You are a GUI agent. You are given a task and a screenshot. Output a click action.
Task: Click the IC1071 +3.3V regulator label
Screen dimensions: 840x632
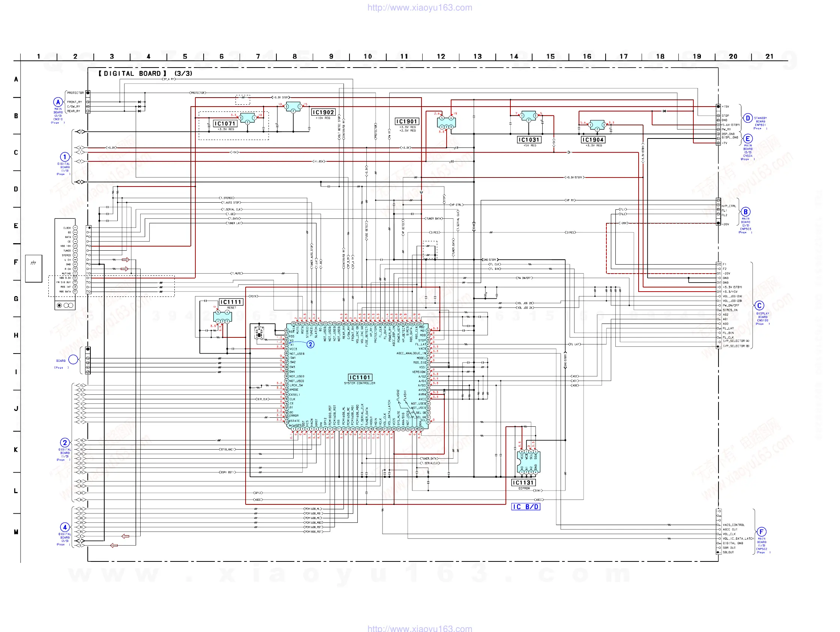point(225,123)
